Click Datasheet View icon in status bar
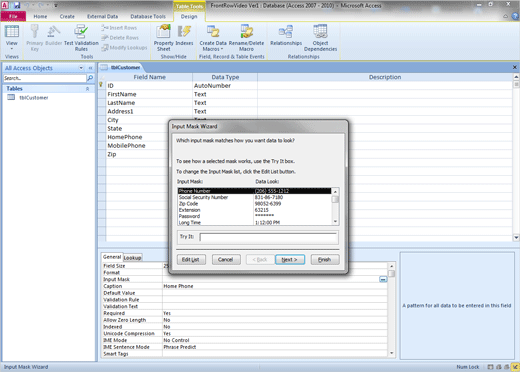 tap(490, 367)
